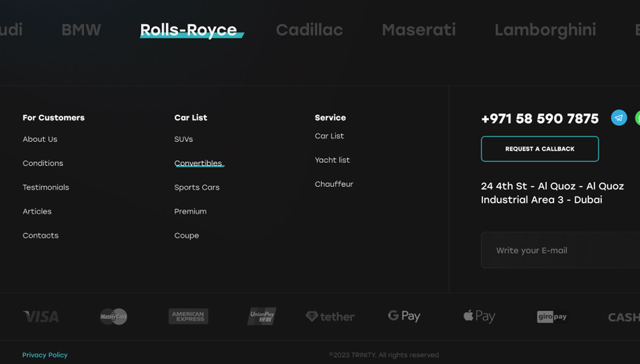This screenshot has height=364, width=640.
Task: Click the phone number +971 58 590 7875
Action: pos(540,118)
